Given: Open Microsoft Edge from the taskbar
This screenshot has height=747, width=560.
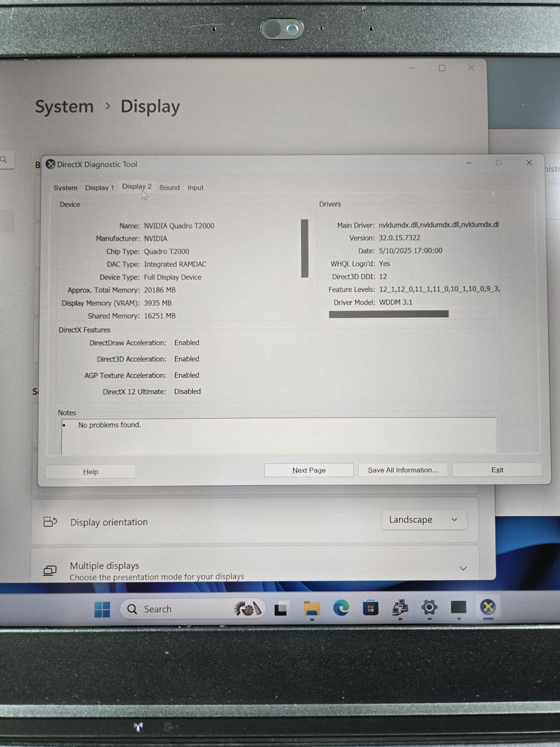Looking at the screenshot, I should [341, 608].
